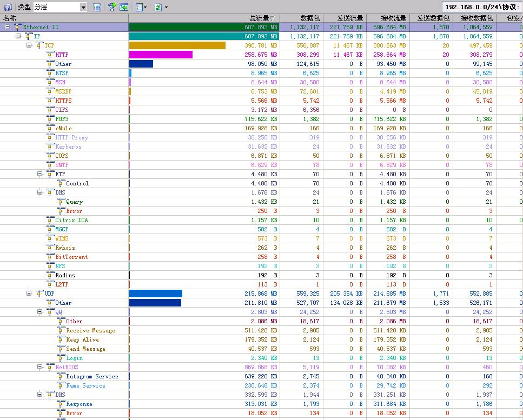Screen dimensions: 523x420
Task: Click the list view icon in toolbar
Action: (97, 7)
